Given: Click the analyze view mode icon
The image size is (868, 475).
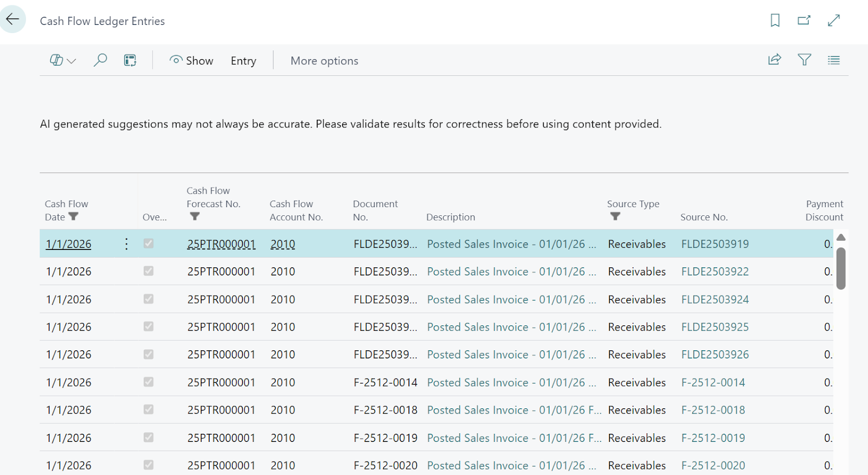Looking at the screenshot, I should pyautogui.click(x=130, y=60).
